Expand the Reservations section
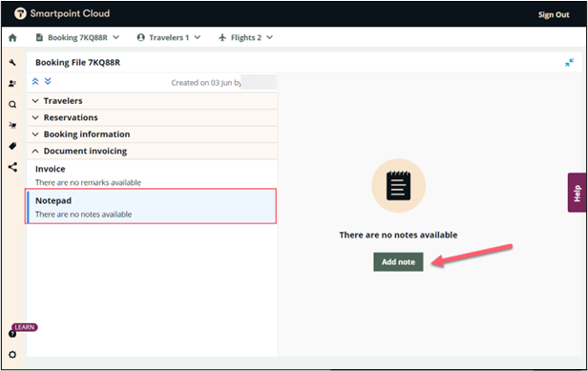Image resolution: width=588 pixels, height=371 pixels. (152, 117)
